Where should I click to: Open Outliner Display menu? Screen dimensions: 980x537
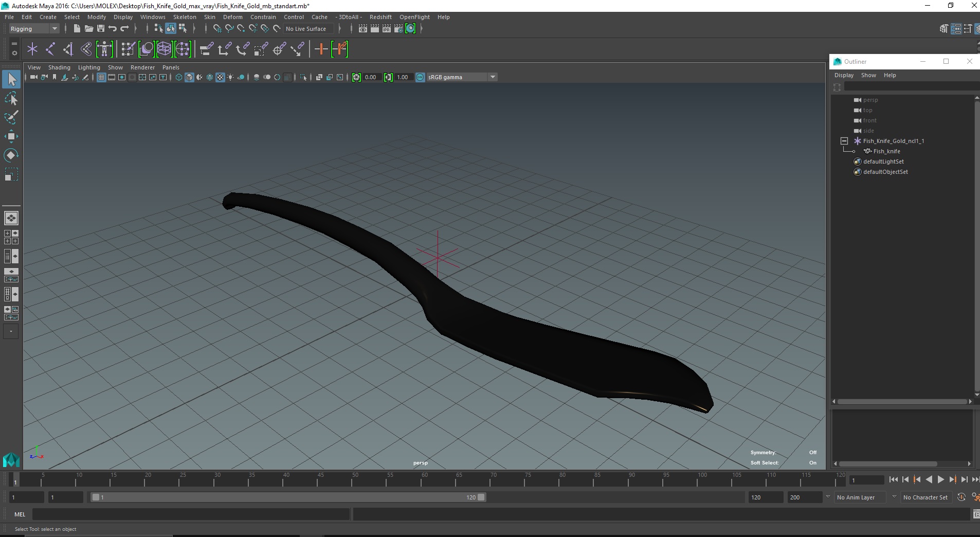844,75
